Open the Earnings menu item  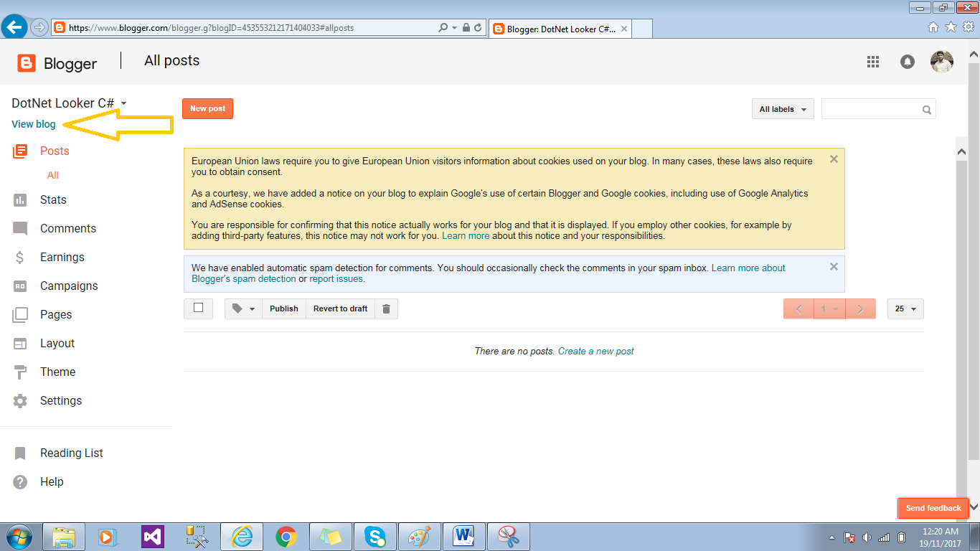[62, 258]
